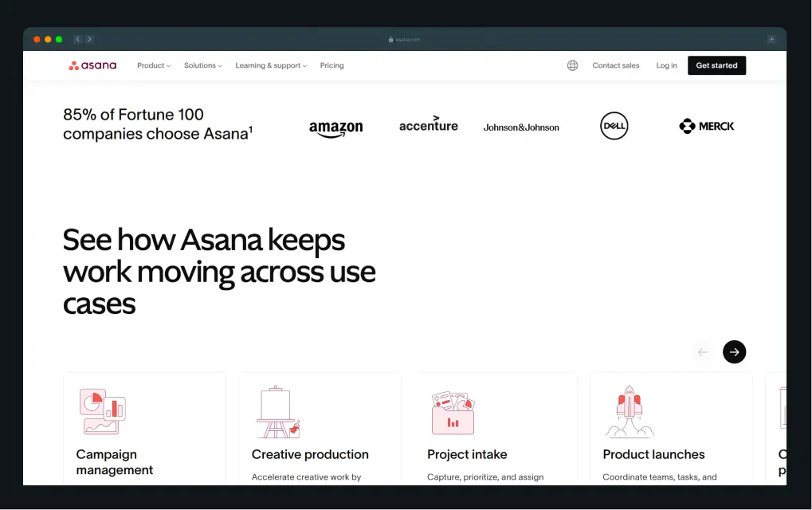This screenshot has height=510, width=812.
Task: Click the previous carousel arrow
Action: 703,352
